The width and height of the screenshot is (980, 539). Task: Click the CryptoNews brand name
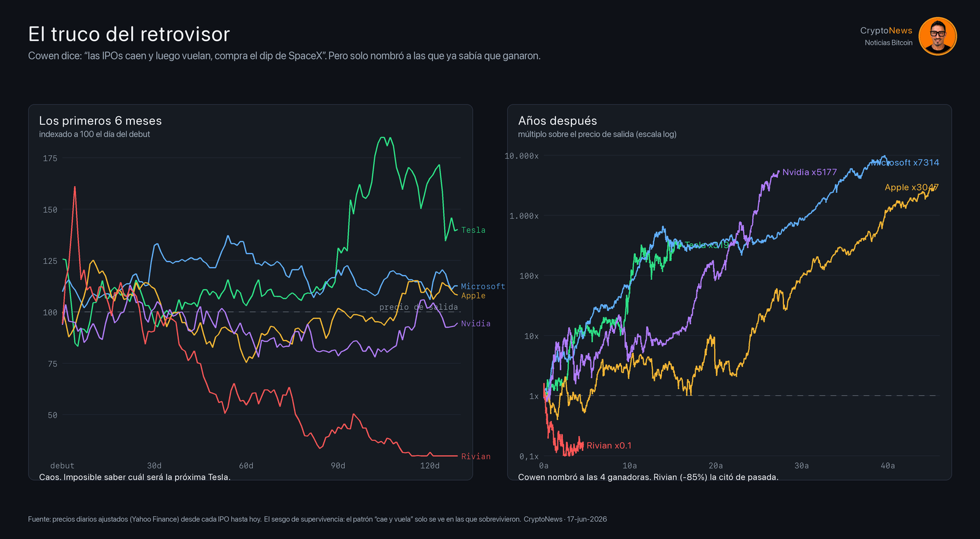[x=886, y=31]
